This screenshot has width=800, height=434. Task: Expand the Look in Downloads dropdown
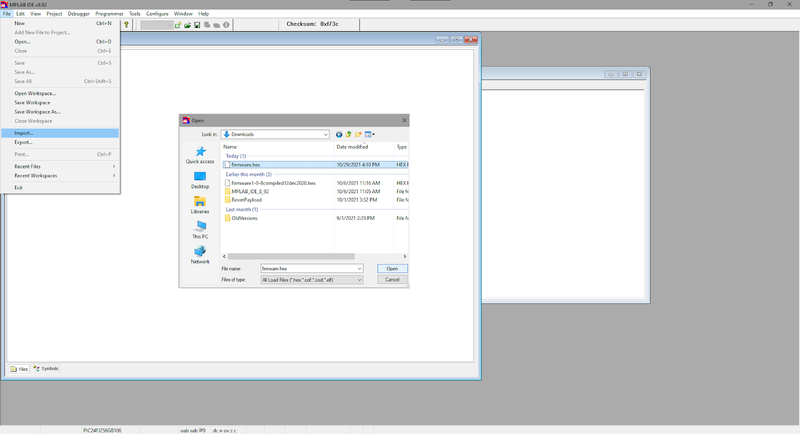click(x=325, y=134)
